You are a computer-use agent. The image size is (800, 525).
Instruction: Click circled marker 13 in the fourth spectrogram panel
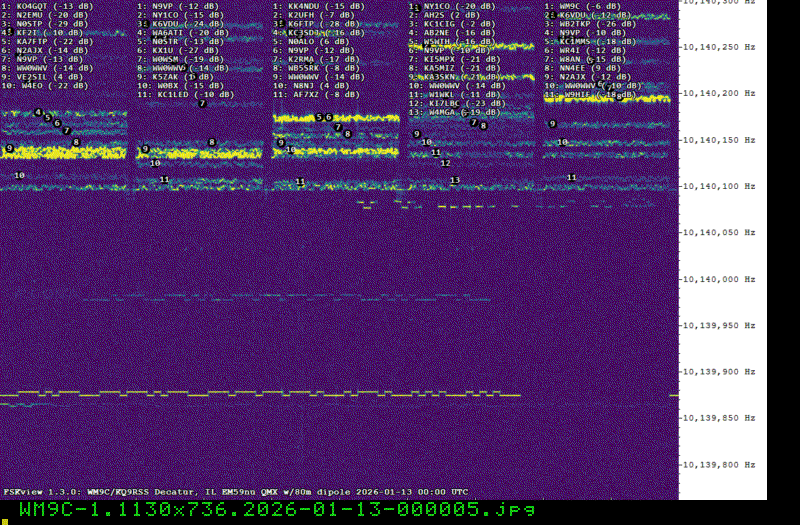tap(455, 180)
